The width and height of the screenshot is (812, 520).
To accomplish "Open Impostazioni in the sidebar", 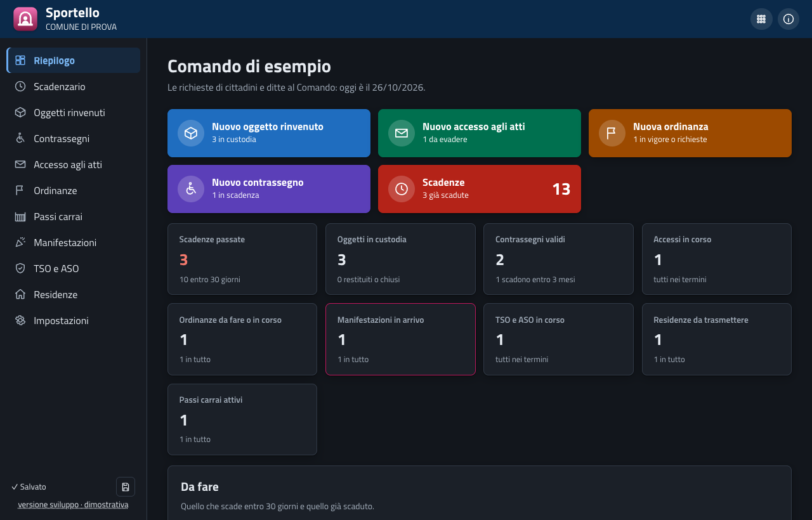I will point(74,320).
